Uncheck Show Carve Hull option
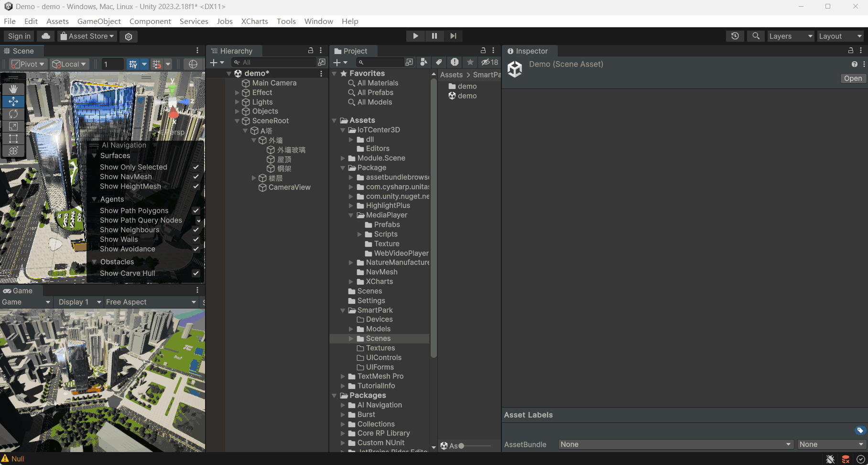 [196, 273]
